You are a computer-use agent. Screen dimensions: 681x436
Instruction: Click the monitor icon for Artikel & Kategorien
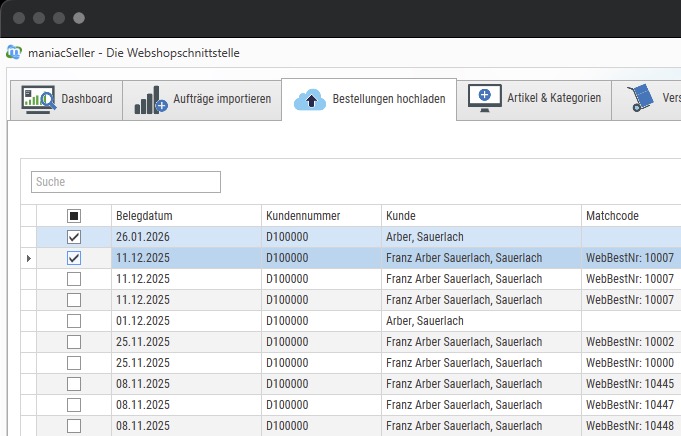pyautogui.click(x=485, y=99)
